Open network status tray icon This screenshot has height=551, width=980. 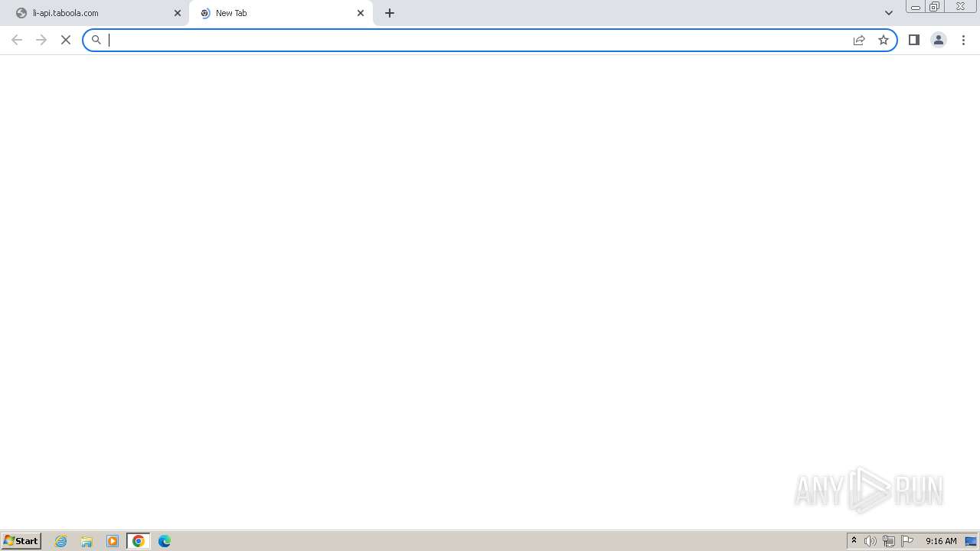tap(889, 541)
